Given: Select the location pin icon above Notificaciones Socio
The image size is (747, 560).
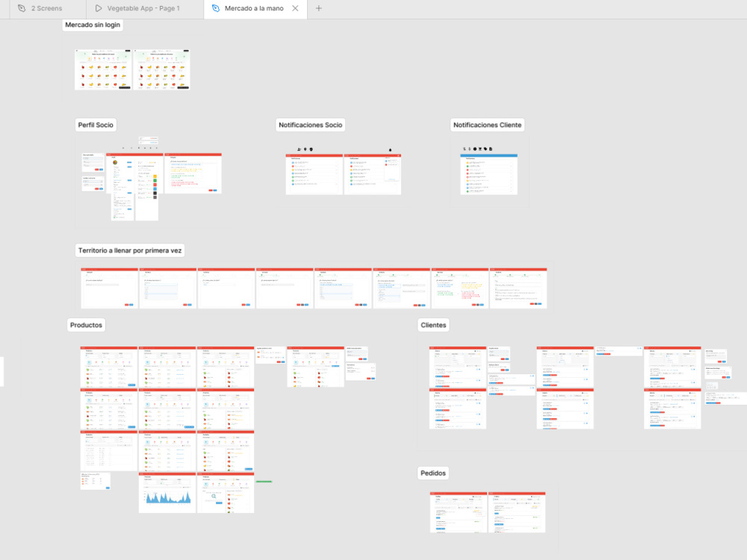Looking at the screenshot, I should click(x=306, y=149).
